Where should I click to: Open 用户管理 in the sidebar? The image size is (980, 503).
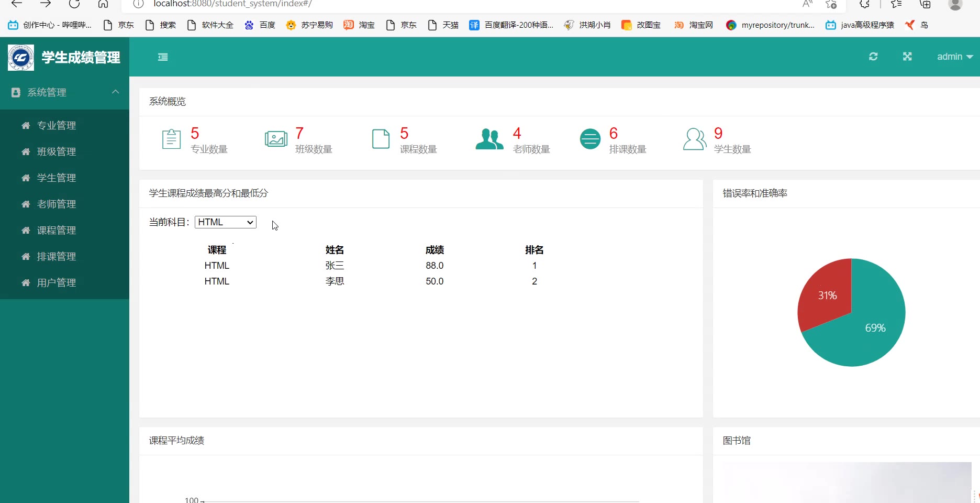point(57,282)
